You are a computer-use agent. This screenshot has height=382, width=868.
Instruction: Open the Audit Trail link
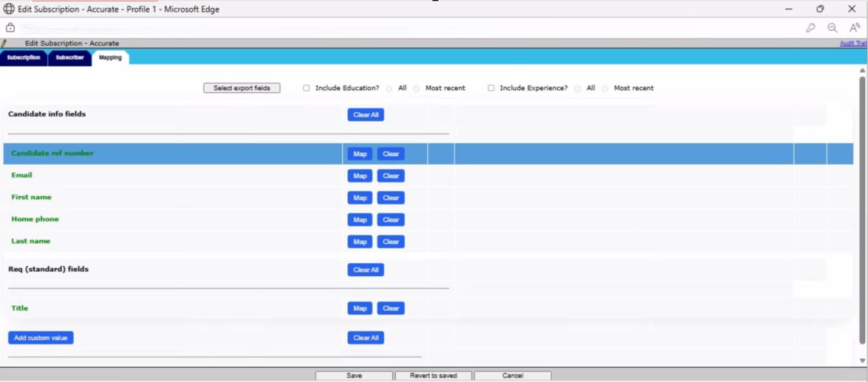tap(853, 43)
